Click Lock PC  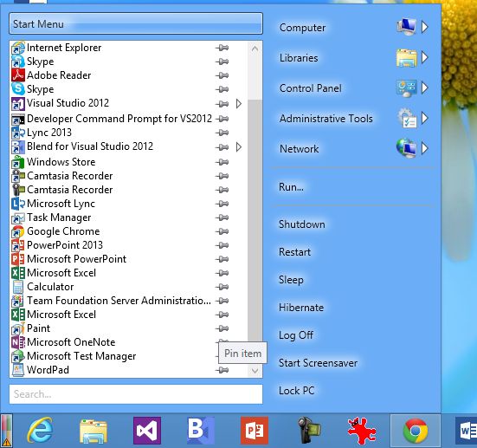coord(297,391)
